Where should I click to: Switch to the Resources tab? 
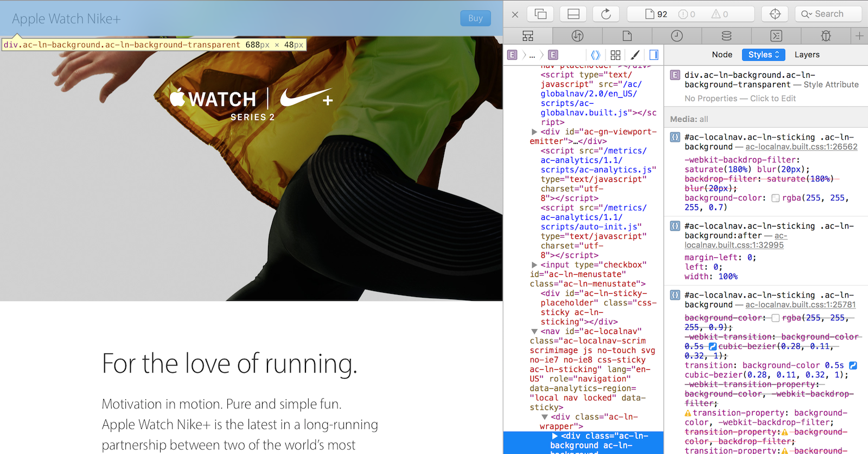pyautogui.click(x=627, y=36)
